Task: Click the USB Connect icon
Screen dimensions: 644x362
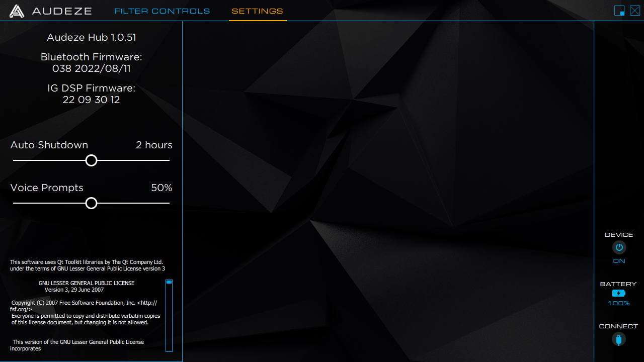Action: pyautogui.click(x=619, y=339)
